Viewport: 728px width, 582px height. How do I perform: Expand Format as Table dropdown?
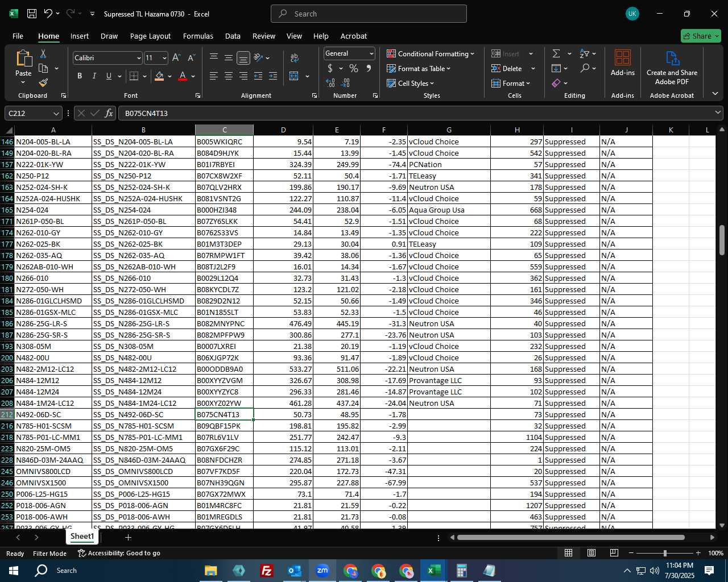click(448, 69)
